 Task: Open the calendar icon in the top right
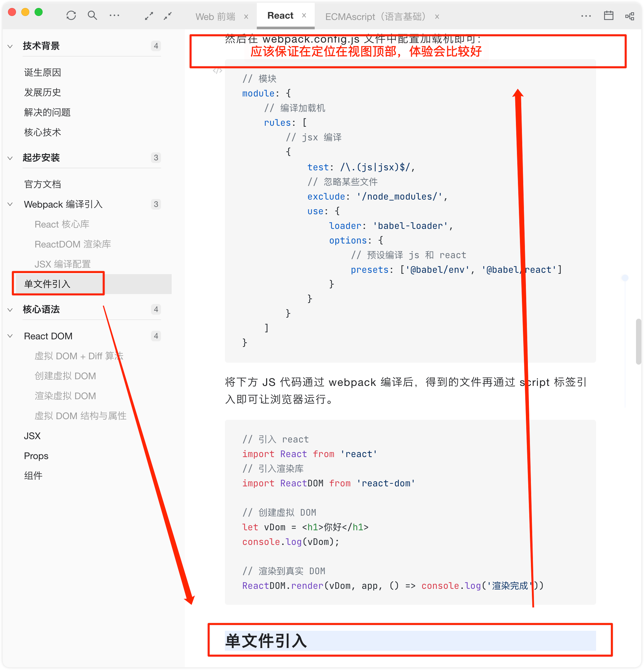[608, 16]
